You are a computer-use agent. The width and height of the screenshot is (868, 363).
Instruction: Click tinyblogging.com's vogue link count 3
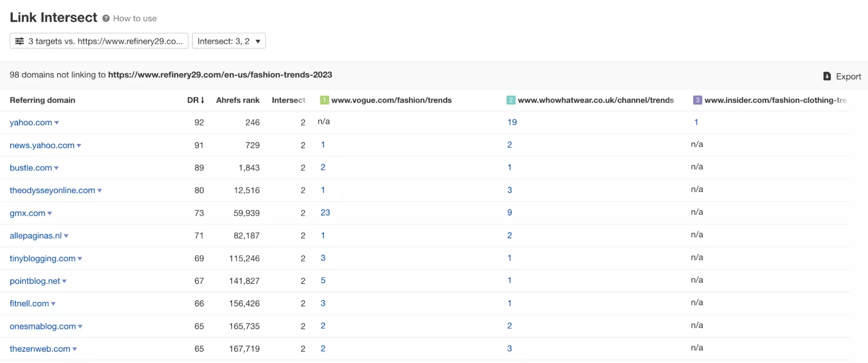click(x=323, y=258)
